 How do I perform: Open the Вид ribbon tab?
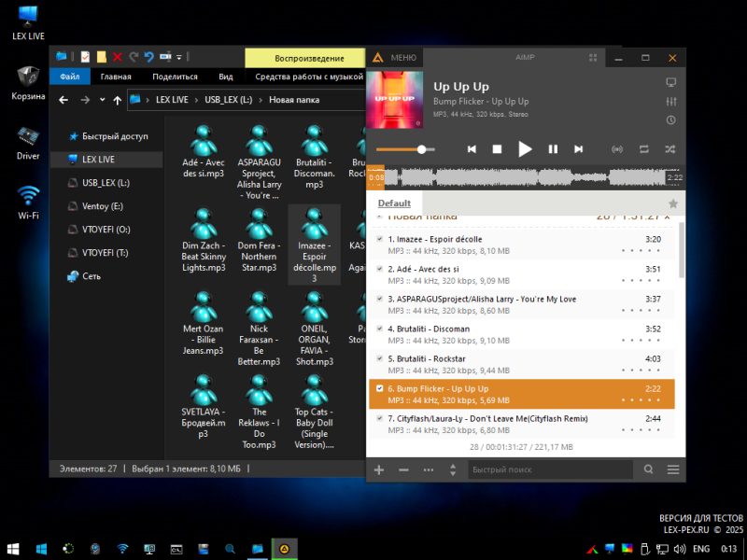coord(226,77)
